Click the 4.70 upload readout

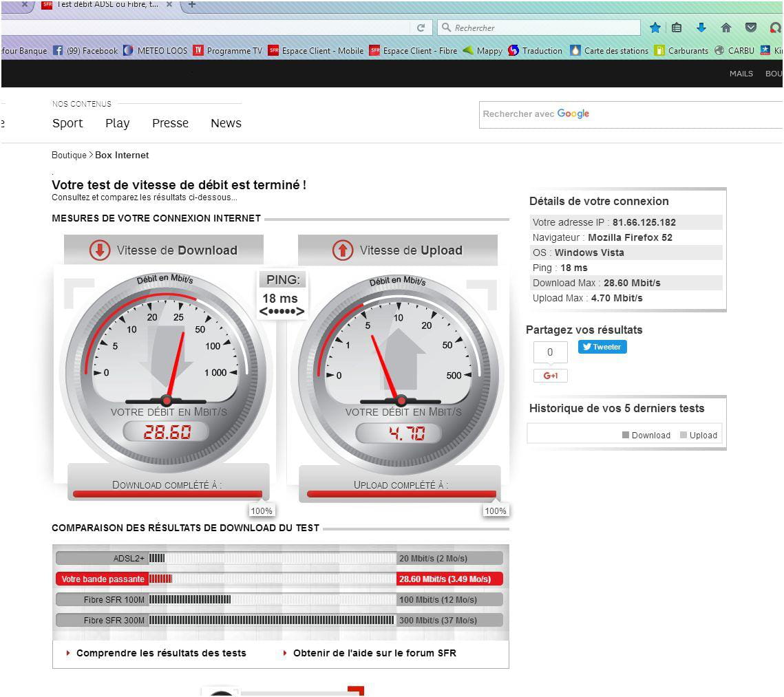[400, 433]
